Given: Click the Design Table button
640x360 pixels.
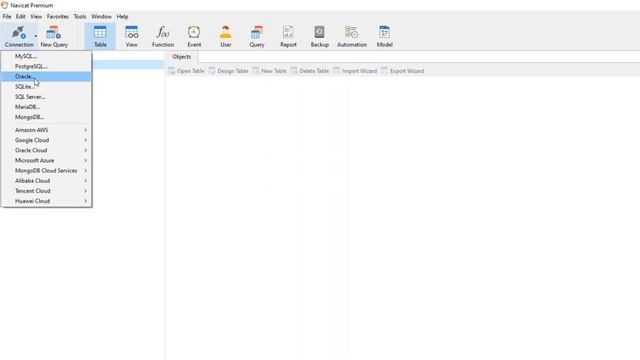Looking at the screenshot, I should [228, 71].
